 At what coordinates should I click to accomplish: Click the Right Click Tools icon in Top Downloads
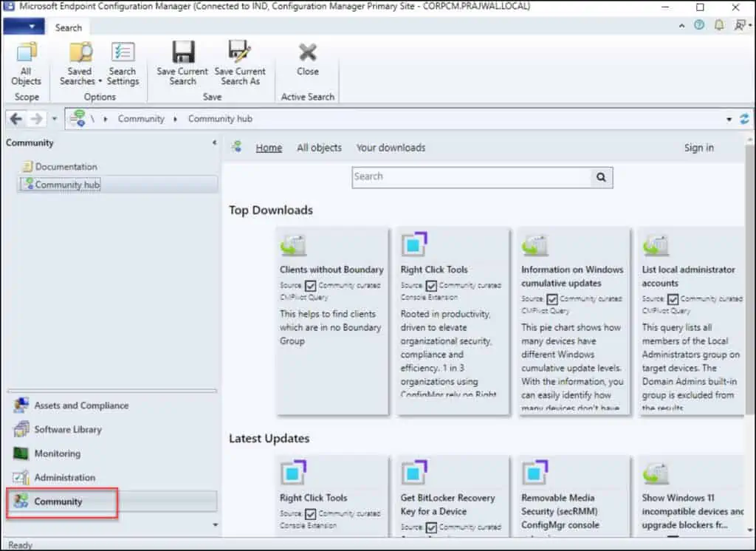pyautogui.click(x=414, y=244)
